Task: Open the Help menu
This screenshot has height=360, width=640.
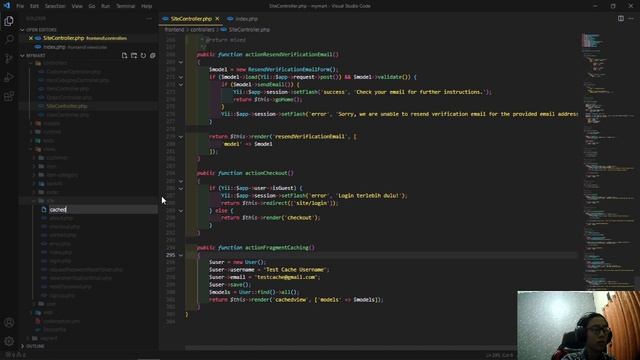Action: point(147,6)
